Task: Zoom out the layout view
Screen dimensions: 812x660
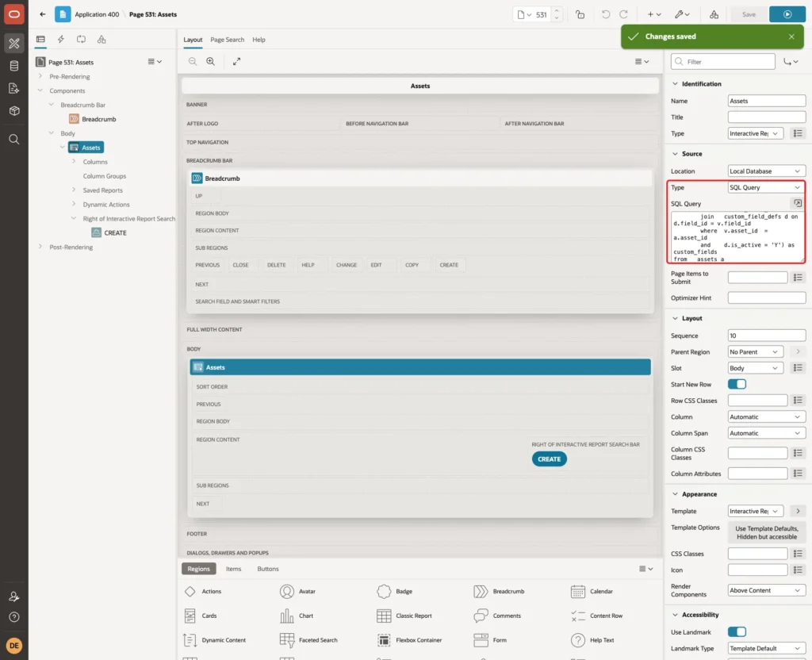Action: pos(192,61)
